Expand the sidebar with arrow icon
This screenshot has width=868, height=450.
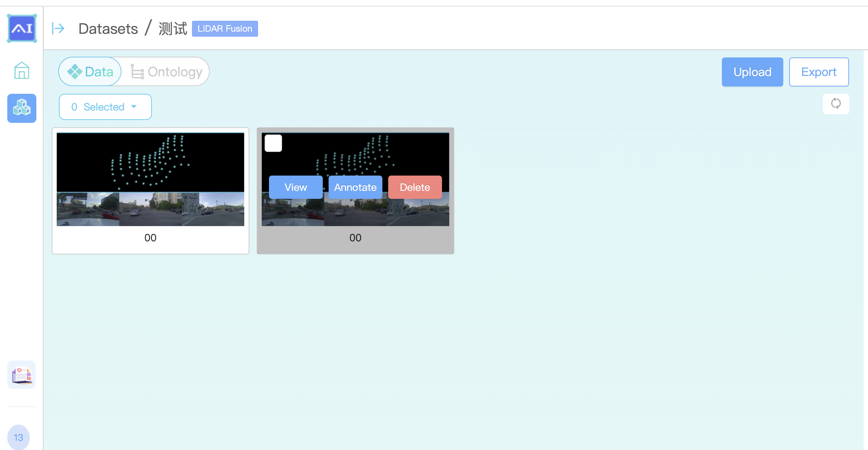(x=58, y=28)
